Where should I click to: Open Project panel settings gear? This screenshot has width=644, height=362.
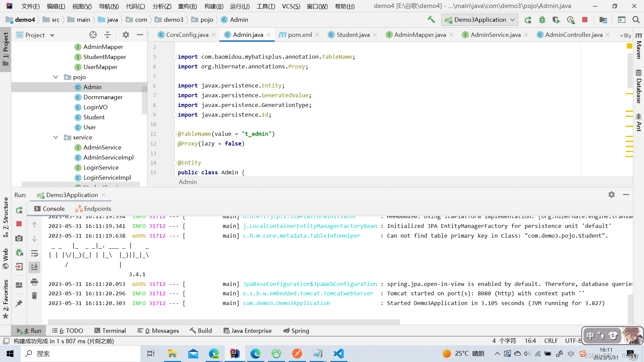126,35
